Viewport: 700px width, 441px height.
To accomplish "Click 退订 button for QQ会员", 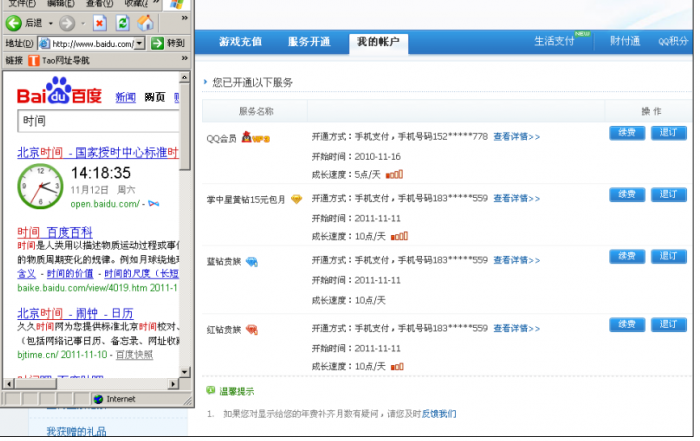I will tap(668, 133).
